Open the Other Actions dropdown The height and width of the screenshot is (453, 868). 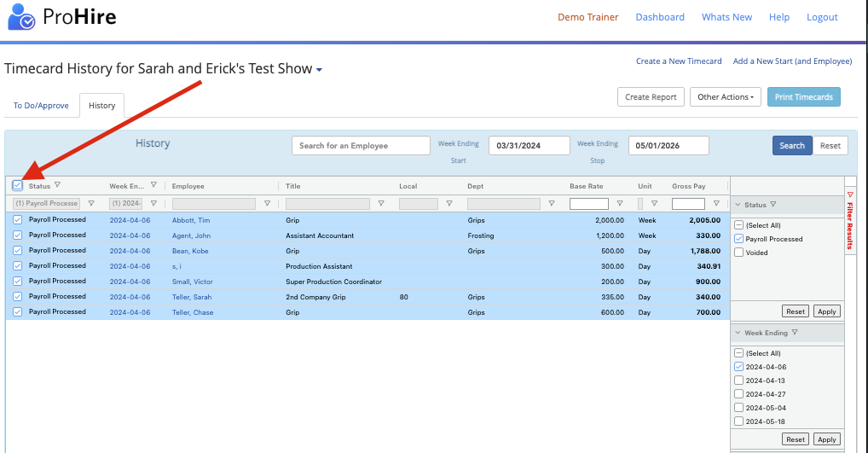coord(725,97)
